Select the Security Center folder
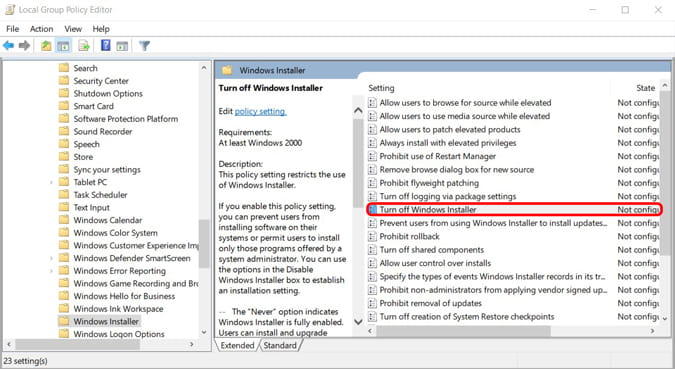 [x=101, y=81]
